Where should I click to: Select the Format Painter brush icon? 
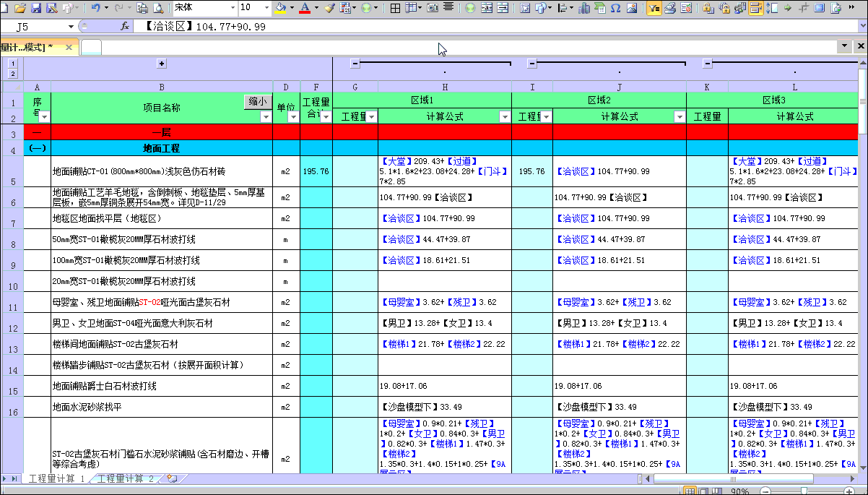(x=329, y=8)
